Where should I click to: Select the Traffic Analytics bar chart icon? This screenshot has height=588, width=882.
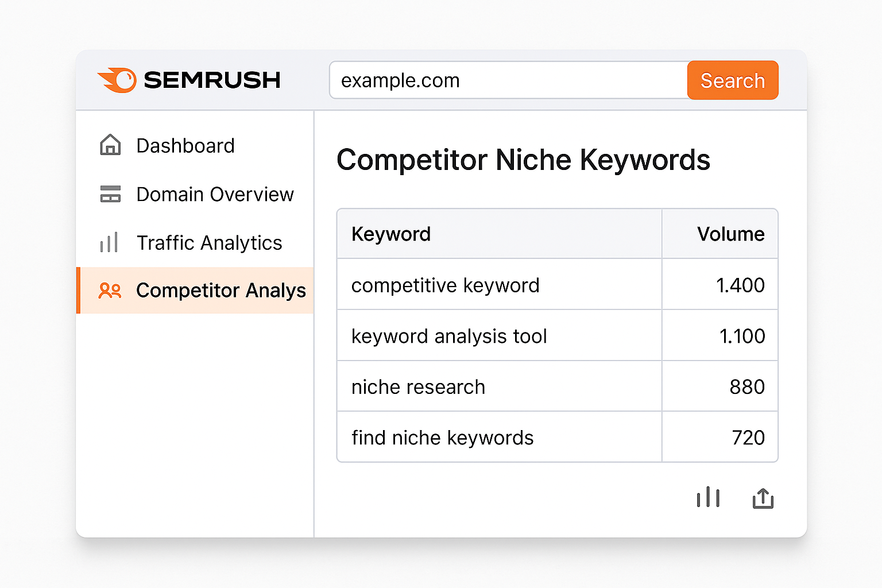point(109,242)
